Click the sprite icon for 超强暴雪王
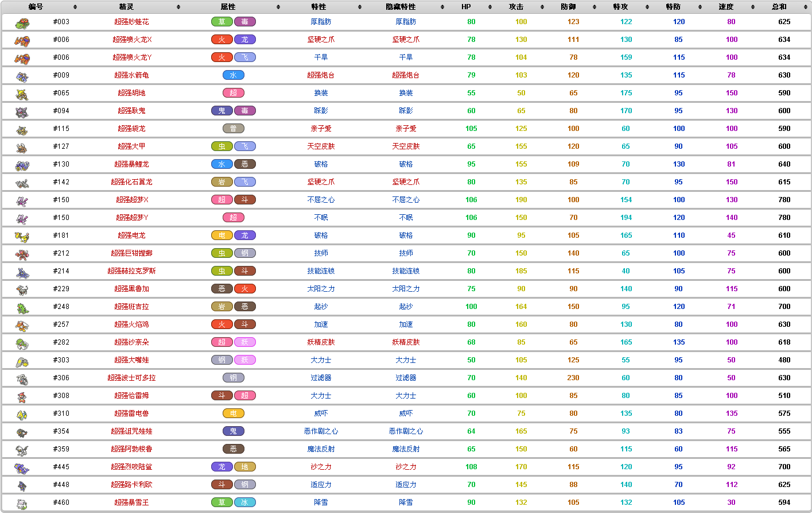This screenshot has width=812, height=514. (x=22, y=504)
